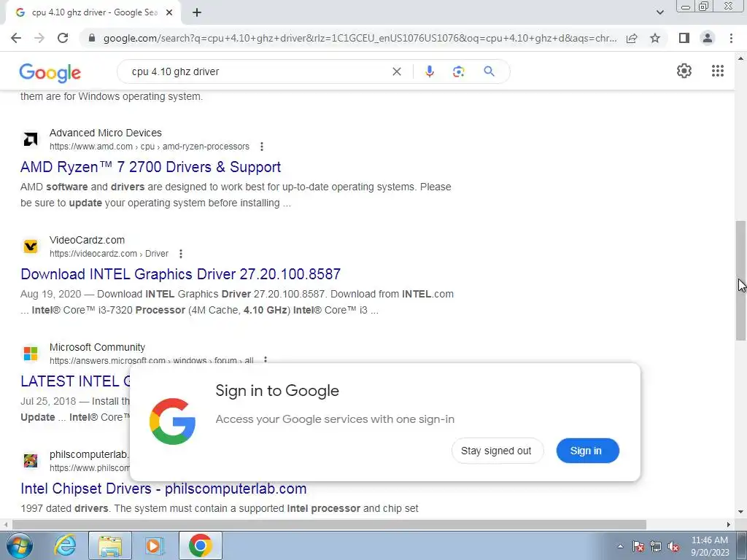Click the VideoCardz favicon

31,246
